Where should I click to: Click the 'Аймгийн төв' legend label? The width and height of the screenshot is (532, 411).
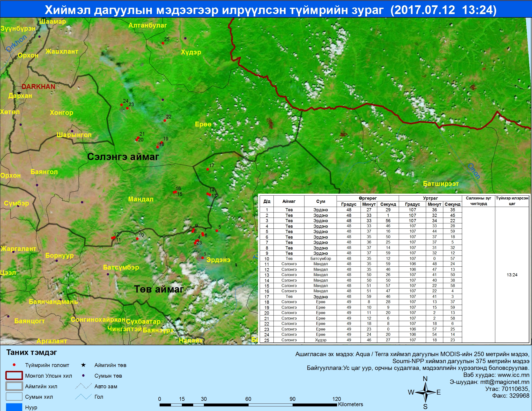click(x=110, y=365)
